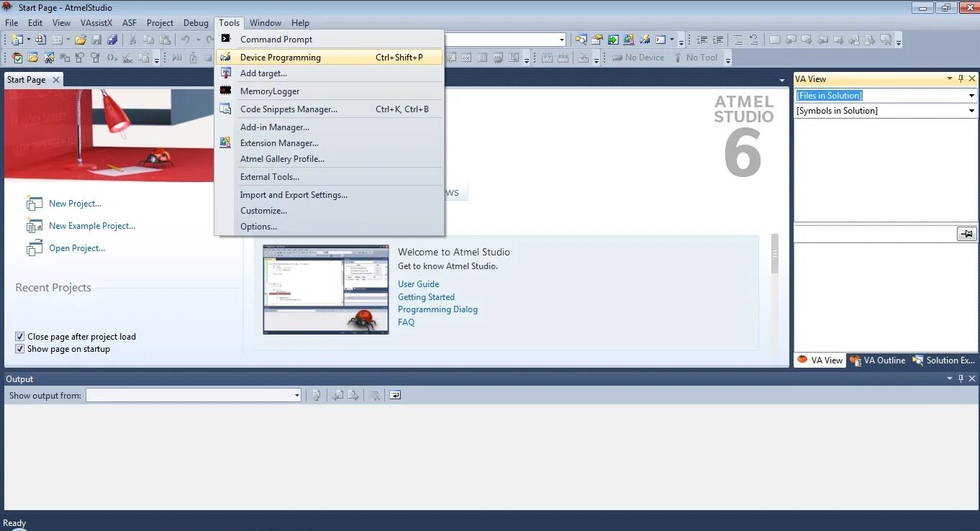Click the Extension Manager icon
This screenshot has width=980, height=531.
point(226,142)
